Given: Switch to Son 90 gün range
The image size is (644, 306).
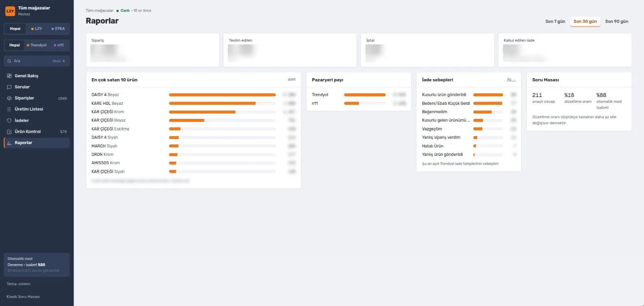Looking at the screenshot, I should point(616,21).
